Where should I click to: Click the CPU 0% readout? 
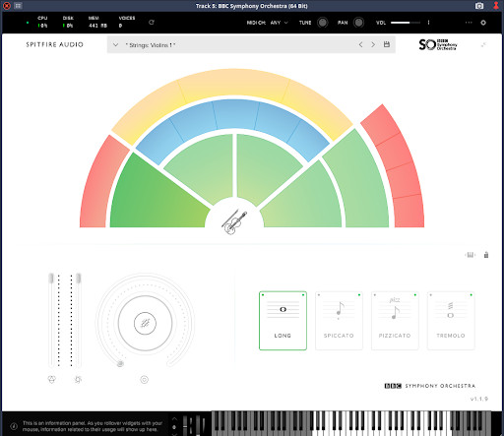coord(42,23)
